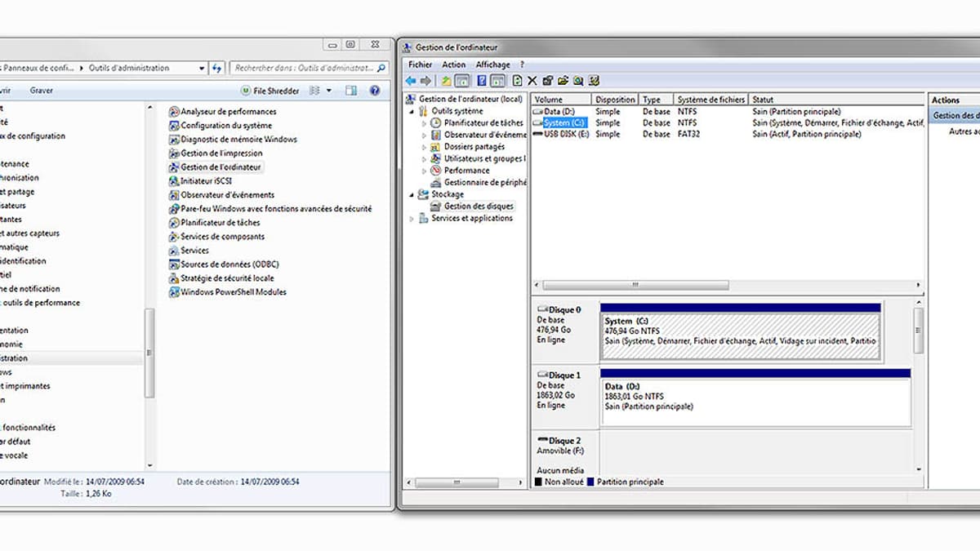This screenshot has height=551, width=980.
Task: Click the File Shredder button in Explorer
Action: [270, 91]
